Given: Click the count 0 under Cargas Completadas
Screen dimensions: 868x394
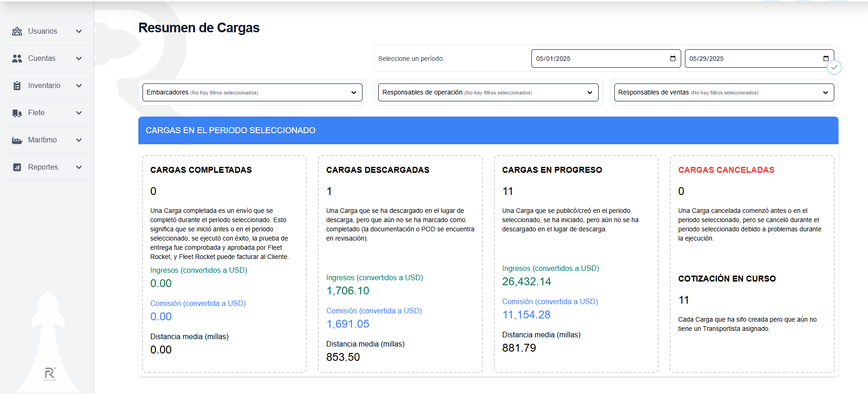Looking at the screenshot, I should click(x=153, y=191).
